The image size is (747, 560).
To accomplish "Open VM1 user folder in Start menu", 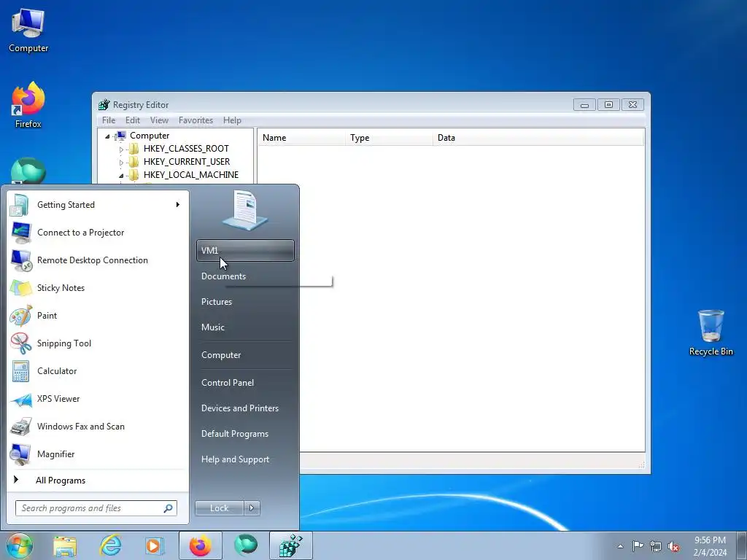I will [245, 251].
